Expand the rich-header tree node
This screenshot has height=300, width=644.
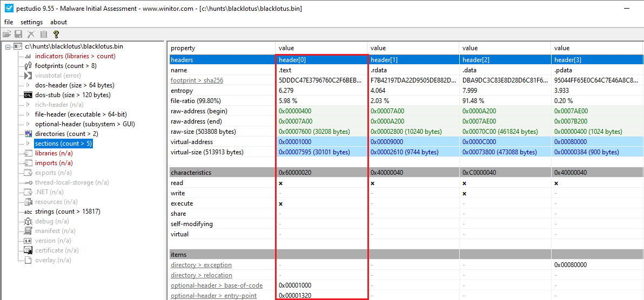[28, 105]
